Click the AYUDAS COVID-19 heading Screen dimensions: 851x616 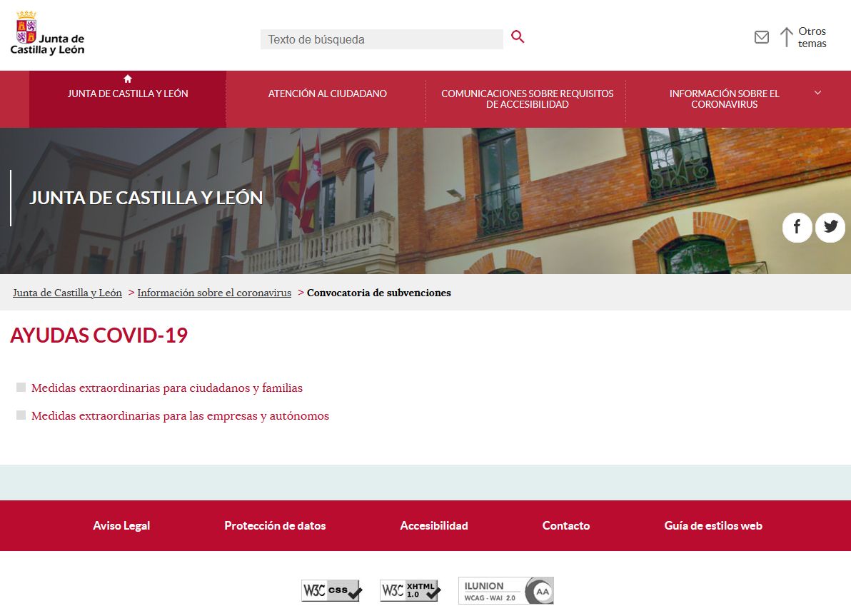(99, 335)
